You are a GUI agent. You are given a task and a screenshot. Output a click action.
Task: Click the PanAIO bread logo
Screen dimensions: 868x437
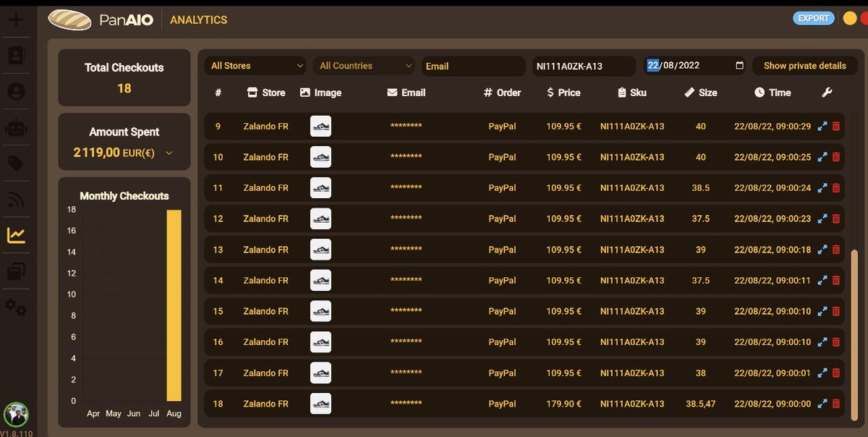[x=69, y=20]
